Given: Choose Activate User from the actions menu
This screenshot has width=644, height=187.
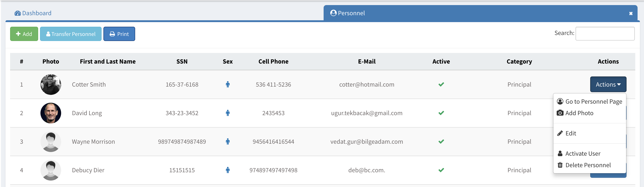Looking at the screenshot, I should point(582,154).
